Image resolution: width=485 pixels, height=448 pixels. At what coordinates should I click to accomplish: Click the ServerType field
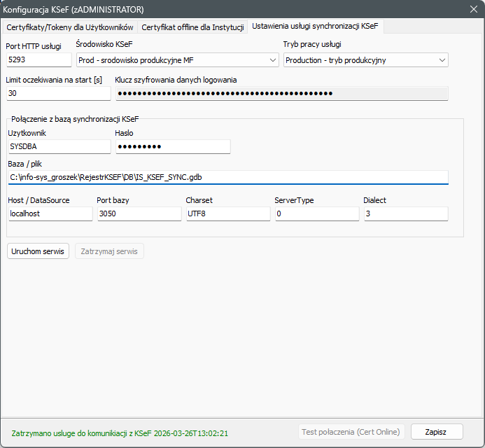click(x=316, y=214)
